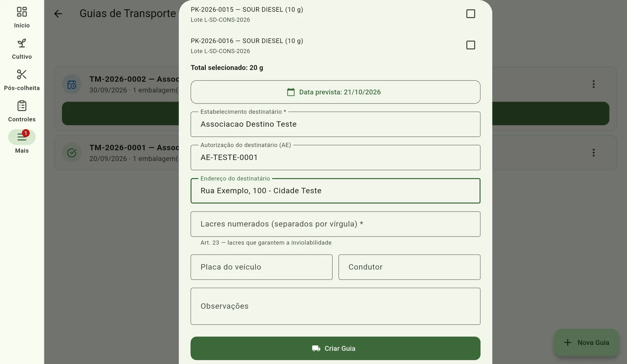Select package PK-2026-0015 checkbox

471,14
